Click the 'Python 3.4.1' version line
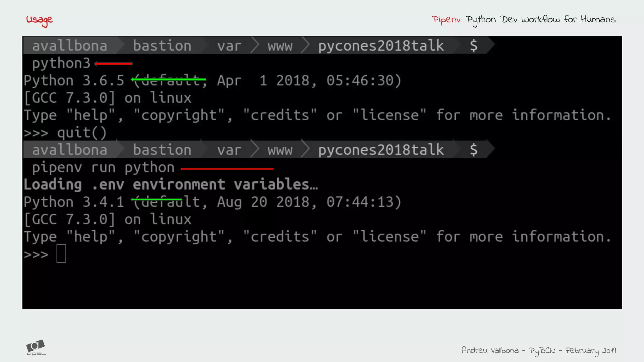Image resolution: width=644 pixels, height=362 pixels. tap(213, 202)
